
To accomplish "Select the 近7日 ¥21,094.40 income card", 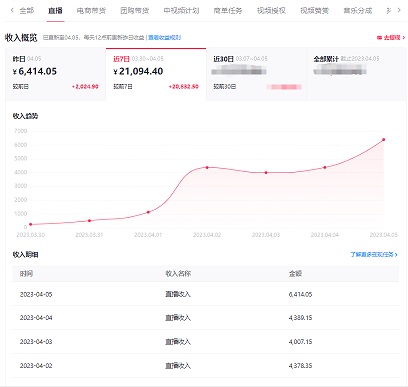I will 156,74.
